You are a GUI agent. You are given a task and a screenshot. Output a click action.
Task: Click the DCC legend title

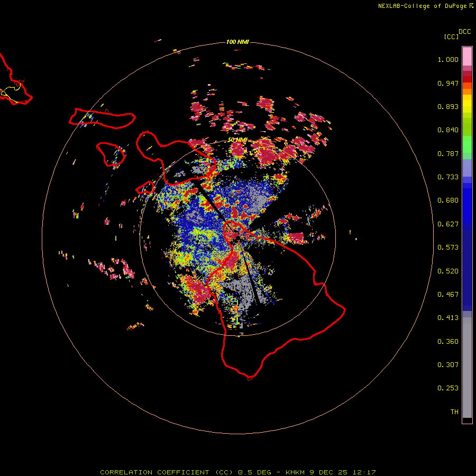(x=465, y=32)
